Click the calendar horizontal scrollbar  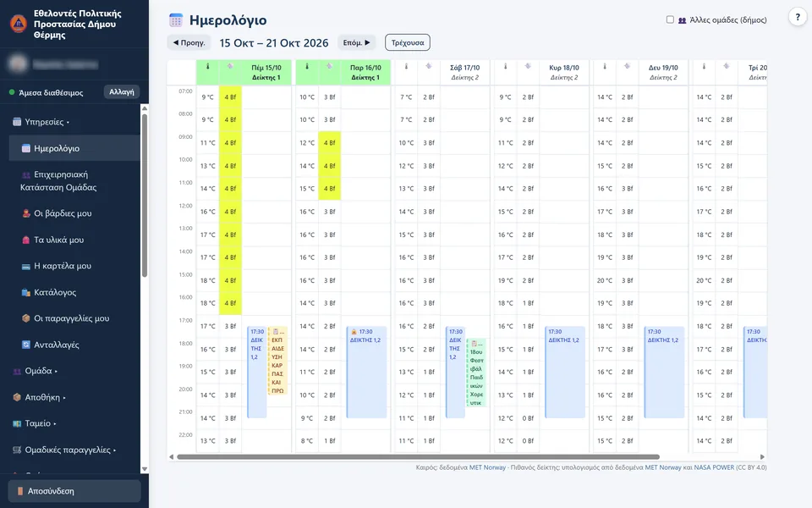418,456
